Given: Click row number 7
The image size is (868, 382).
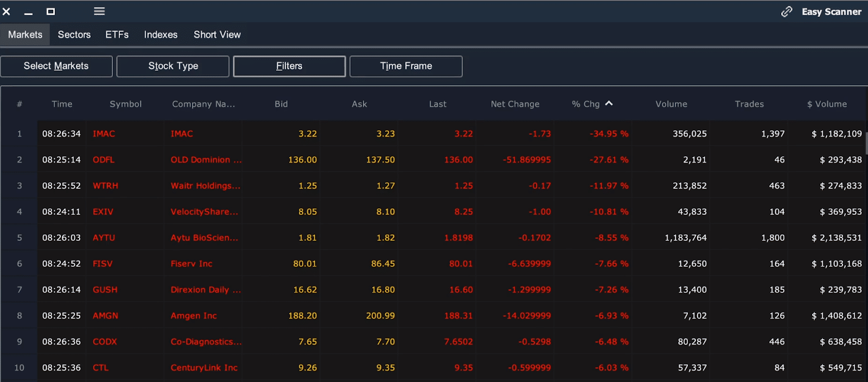Looking at the screenshot, I should coord(20,290).
